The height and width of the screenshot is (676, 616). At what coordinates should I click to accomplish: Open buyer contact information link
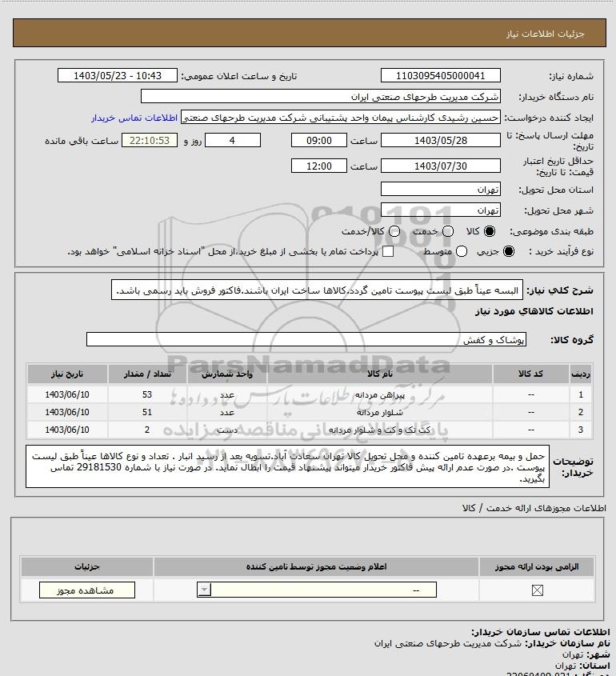(134, 118)
